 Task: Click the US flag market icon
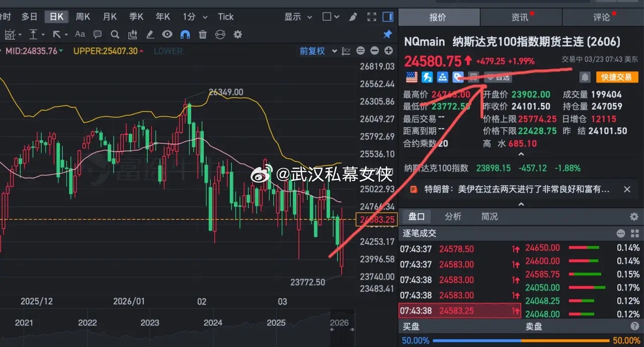(x=412, y=76)
